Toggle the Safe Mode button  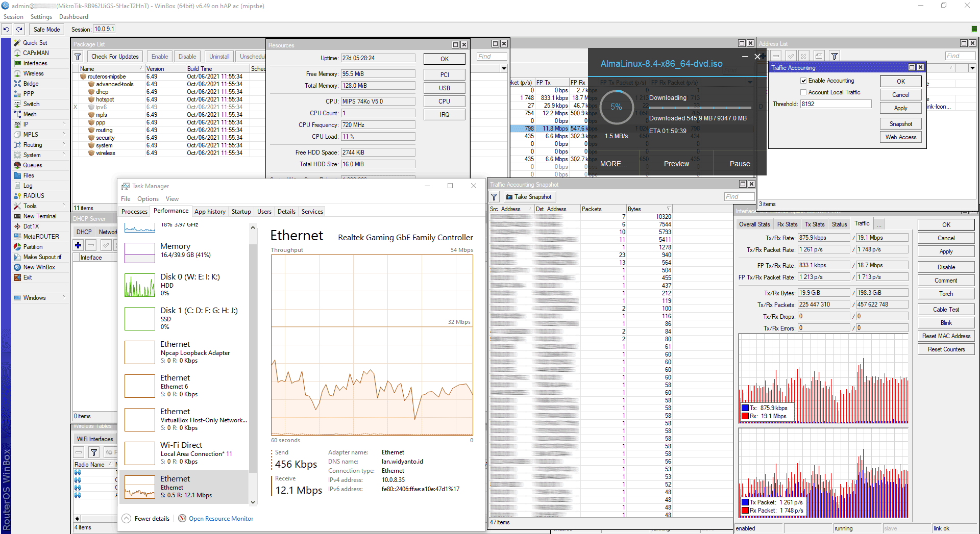(46, 29)
